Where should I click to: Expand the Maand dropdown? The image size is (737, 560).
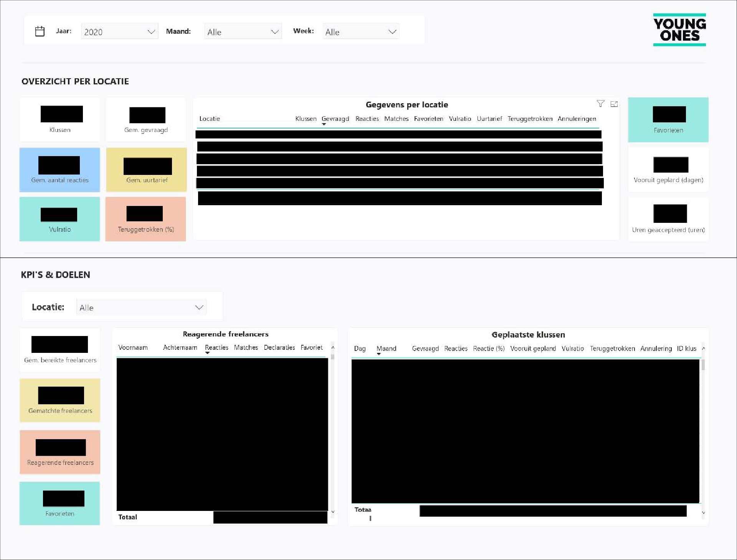coord(243,31)
